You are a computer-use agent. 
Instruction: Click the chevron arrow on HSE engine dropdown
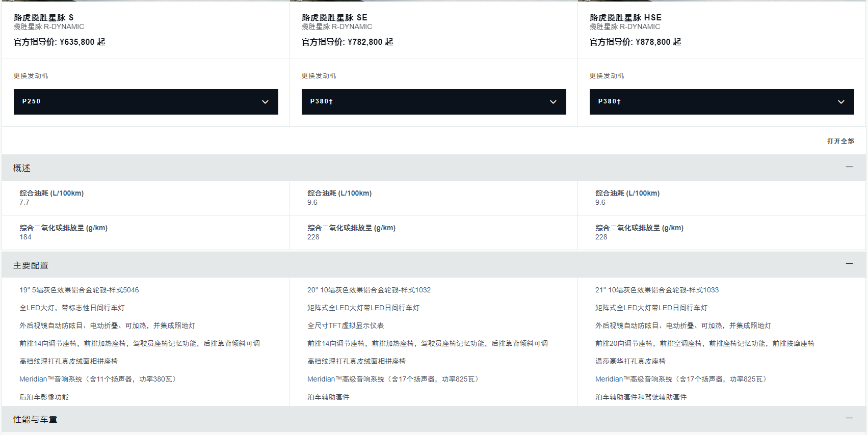pos(841,102)
